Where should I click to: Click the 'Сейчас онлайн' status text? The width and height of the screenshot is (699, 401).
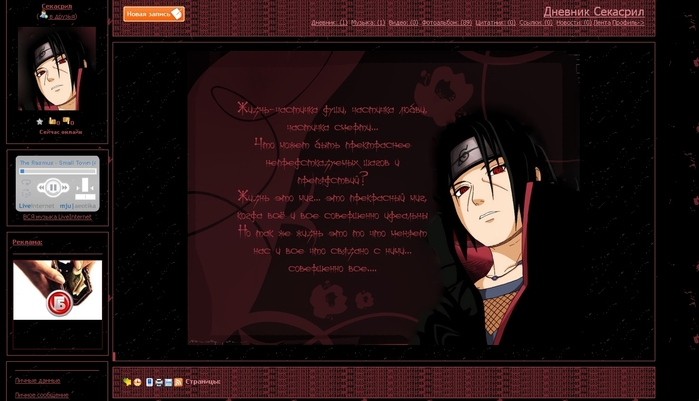click(61, 132)
